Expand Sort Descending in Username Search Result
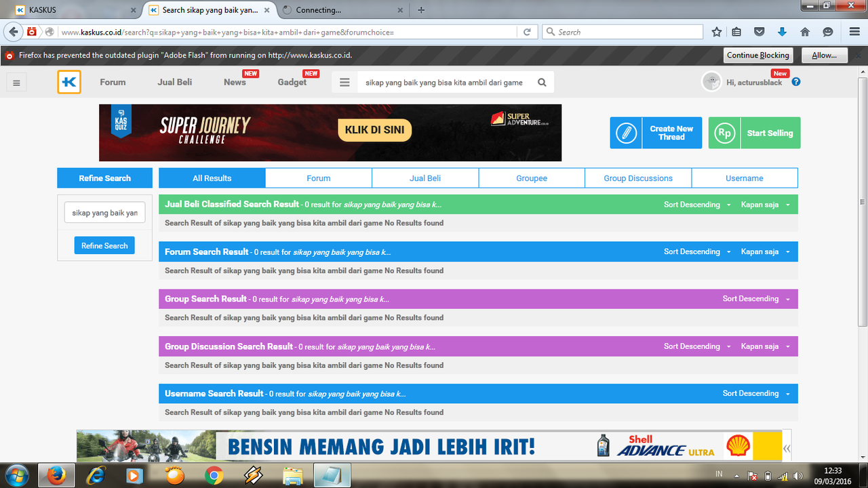Viewport: 868px width, 488px height. 756,393
